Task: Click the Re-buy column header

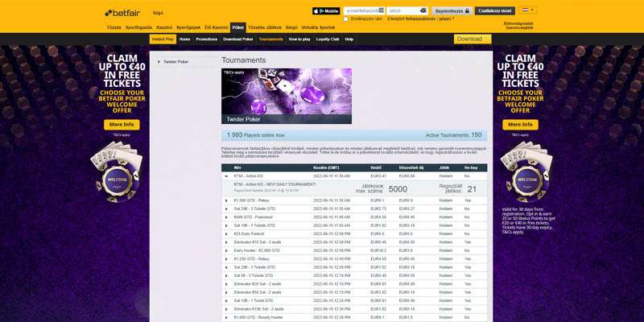Action: (x=469, y=167)
